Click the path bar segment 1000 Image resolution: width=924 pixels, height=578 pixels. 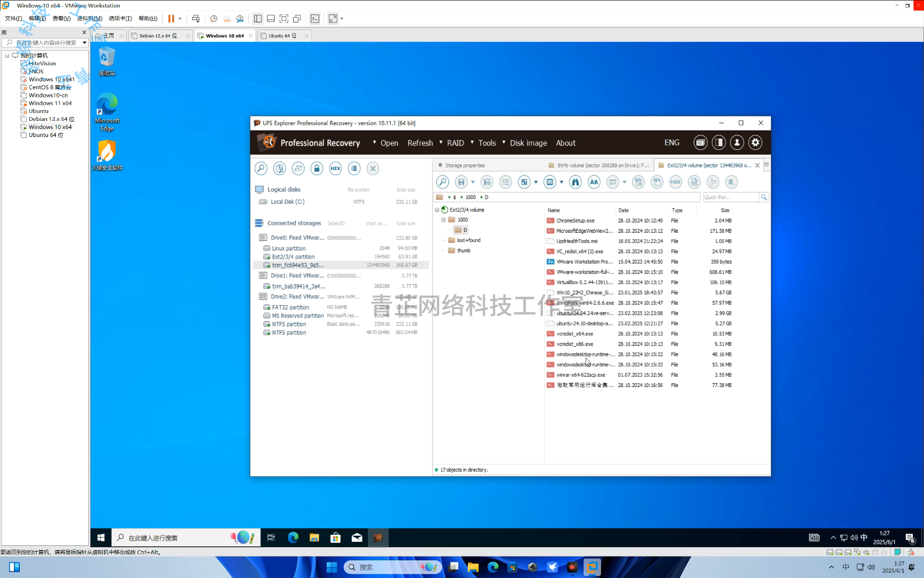coord(471,197)
